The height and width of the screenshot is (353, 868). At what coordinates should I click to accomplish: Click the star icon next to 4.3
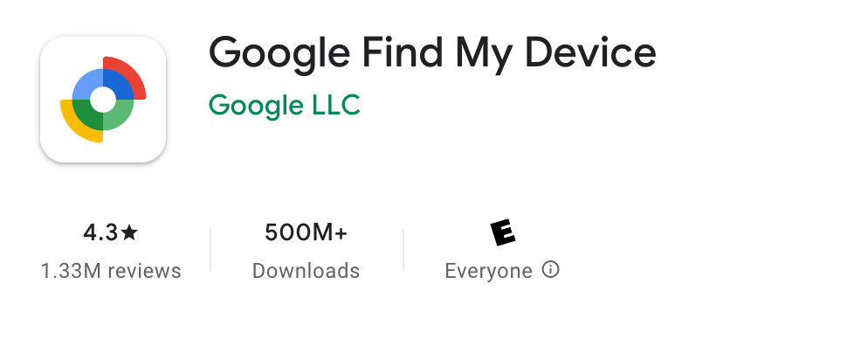click(x=129, y=232)
